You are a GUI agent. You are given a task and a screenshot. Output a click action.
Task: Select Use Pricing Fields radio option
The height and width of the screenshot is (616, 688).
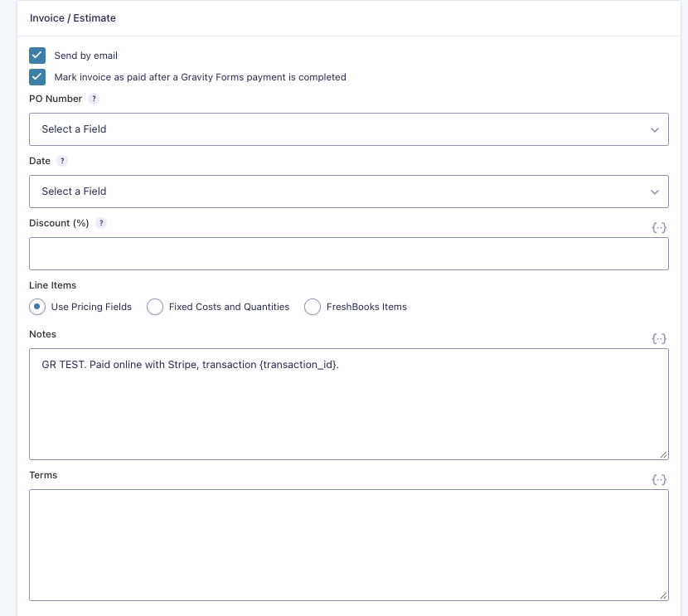point(37,307)
